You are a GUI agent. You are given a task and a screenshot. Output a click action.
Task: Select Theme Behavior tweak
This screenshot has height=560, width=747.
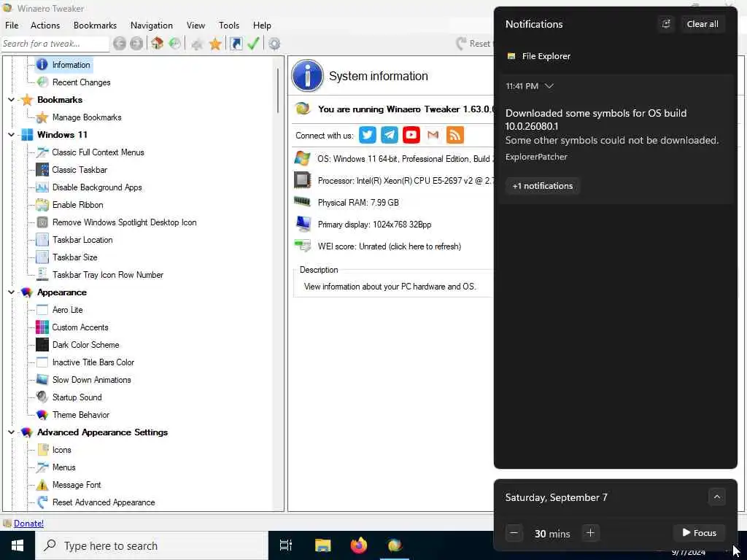tap(81, 415)
